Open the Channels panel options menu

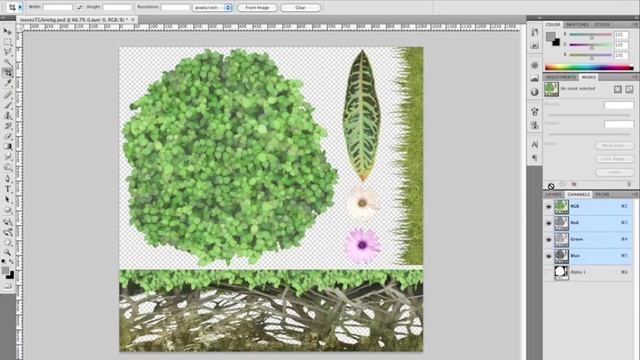[x=635, y=194]
